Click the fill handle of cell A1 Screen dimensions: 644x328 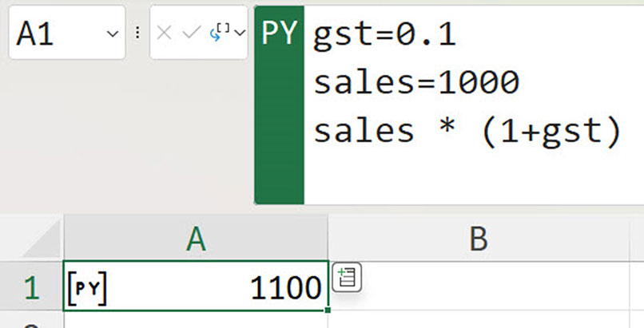click(x=328, y=311)
